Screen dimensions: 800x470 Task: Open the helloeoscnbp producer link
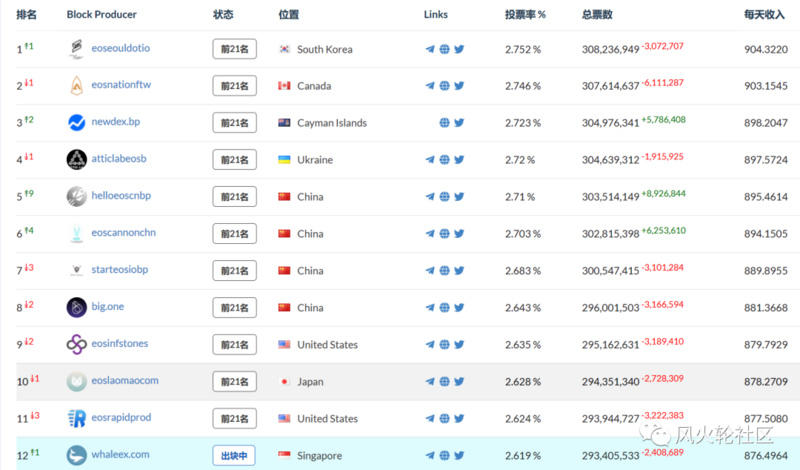[121, 195]
